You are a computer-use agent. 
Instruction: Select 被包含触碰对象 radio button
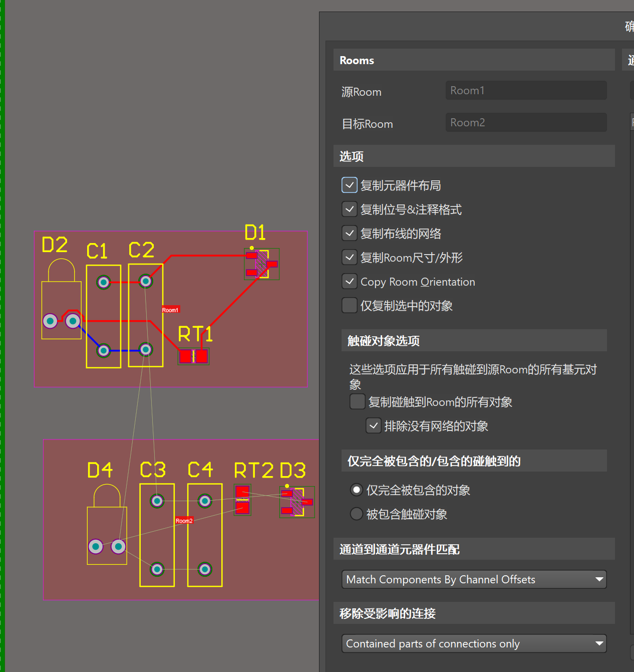(x=357, y=514)
